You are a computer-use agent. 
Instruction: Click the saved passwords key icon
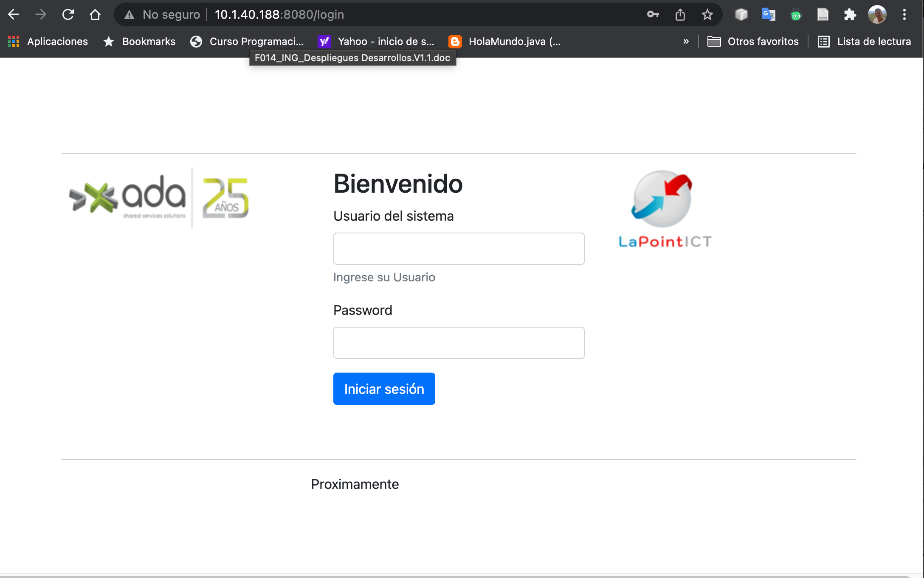pos(653,14)
